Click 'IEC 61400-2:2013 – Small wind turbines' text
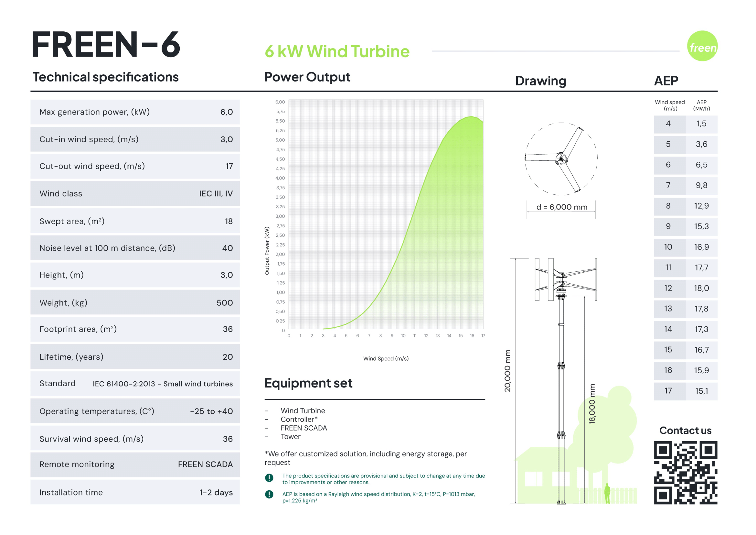The height and width of the screenshot is (535, 756). (x=163, y=384)
